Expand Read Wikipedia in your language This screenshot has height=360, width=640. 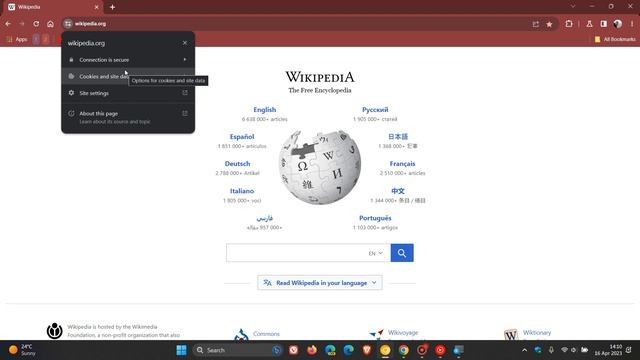[x=320, y=282]
